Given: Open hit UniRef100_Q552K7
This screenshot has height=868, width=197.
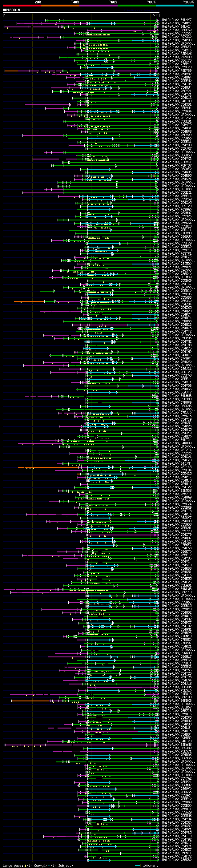Looking at the screenshot, I should [x=177, y=33].
